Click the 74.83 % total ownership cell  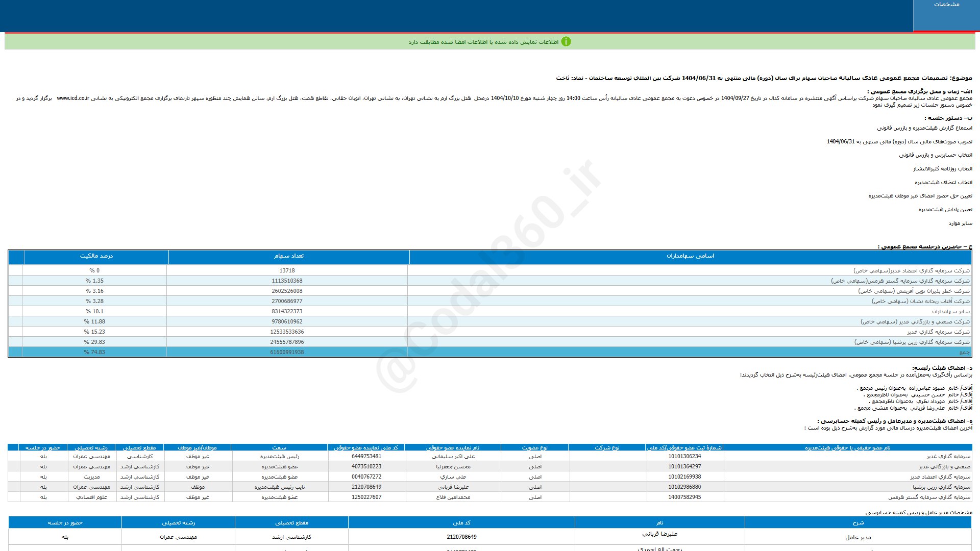[x=94, y=352]
